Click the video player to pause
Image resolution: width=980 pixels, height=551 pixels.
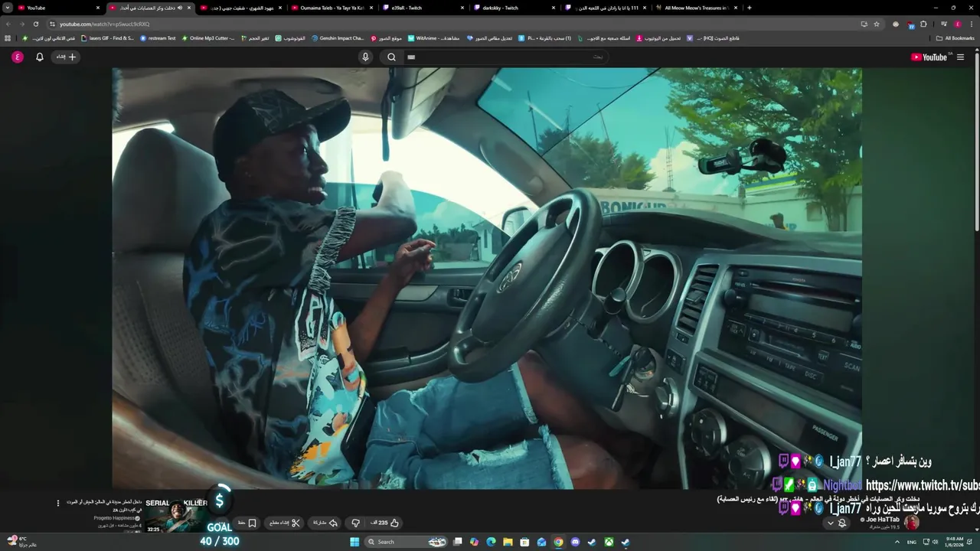coord(487,278)
